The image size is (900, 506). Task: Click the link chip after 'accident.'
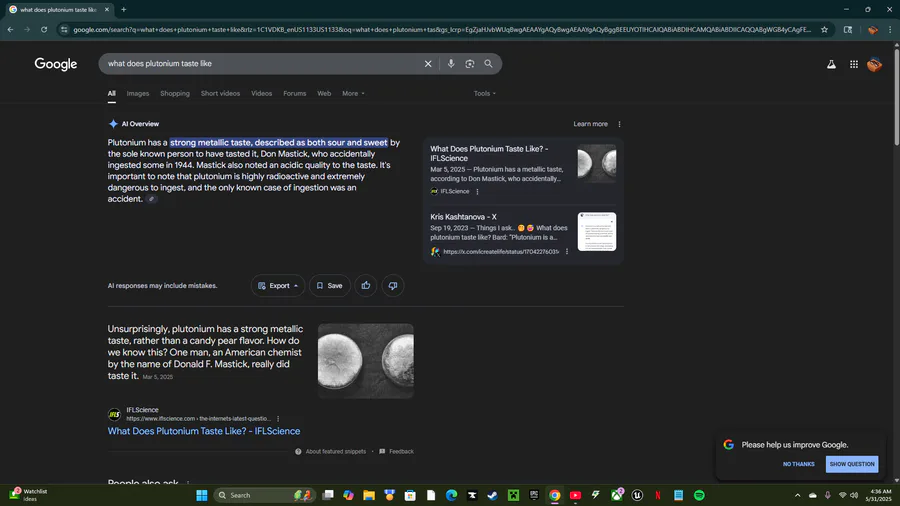152,199
